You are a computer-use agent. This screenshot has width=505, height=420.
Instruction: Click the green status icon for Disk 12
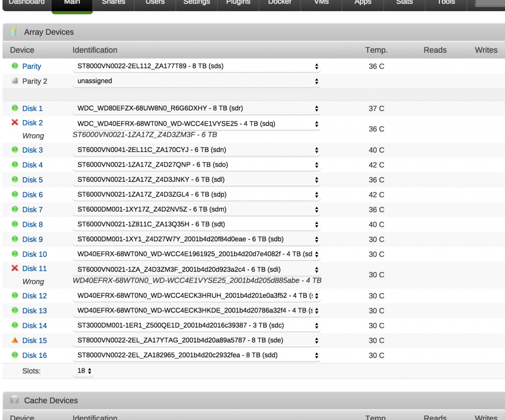click(x=15, y=295)
